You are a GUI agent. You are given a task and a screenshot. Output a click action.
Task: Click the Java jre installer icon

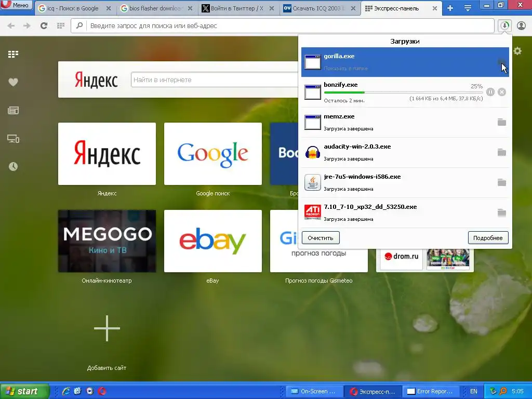[312, 182]
